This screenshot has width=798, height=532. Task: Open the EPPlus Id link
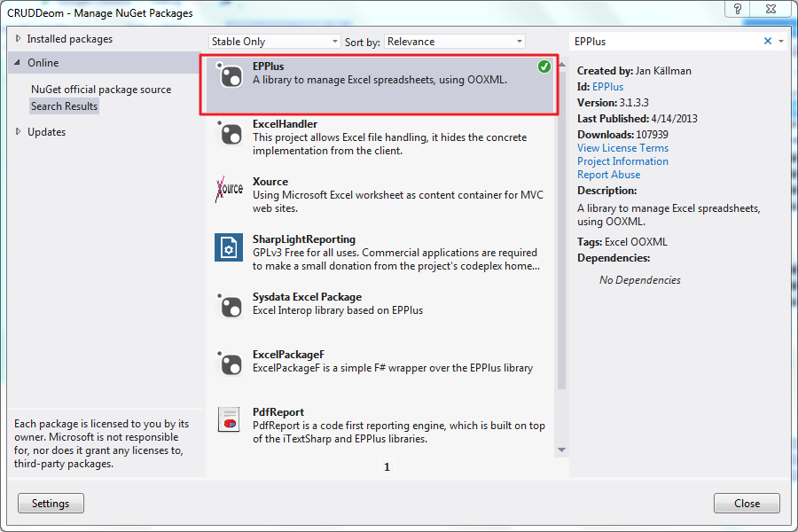pyautogui.click(x=607, y=87)
